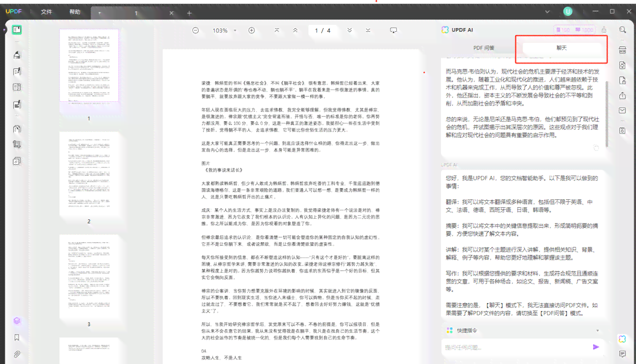Share this file with others
Screen dimensions: 636x364
click(x=622, y=96)
